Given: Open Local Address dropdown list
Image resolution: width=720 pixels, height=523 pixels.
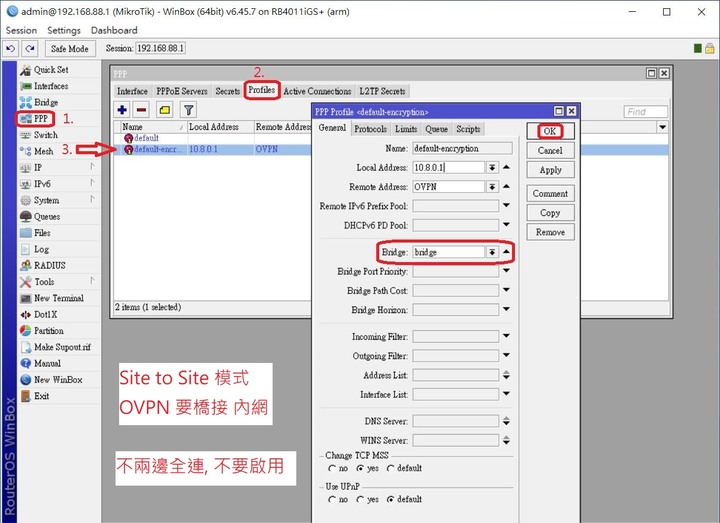Looking at the screenshot, I should (x=492, y=168).
